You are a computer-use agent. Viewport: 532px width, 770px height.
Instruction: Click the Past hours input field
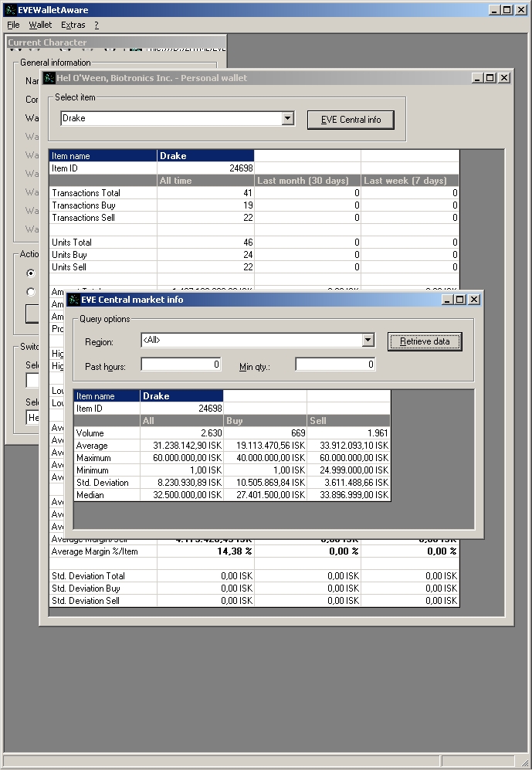pyautogui.click(x=181, y=365)
